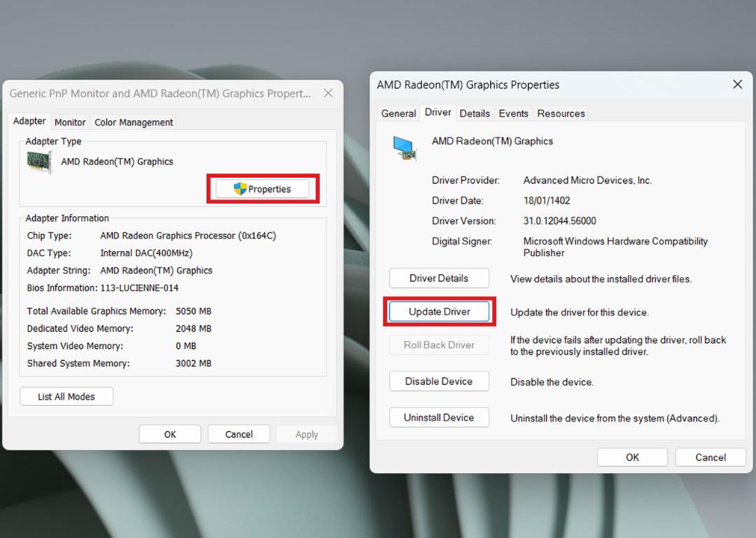Screen dimensions: 756x538
Task: Show the Resources tab
Action: pyautogui.click(x=561, y=113)
